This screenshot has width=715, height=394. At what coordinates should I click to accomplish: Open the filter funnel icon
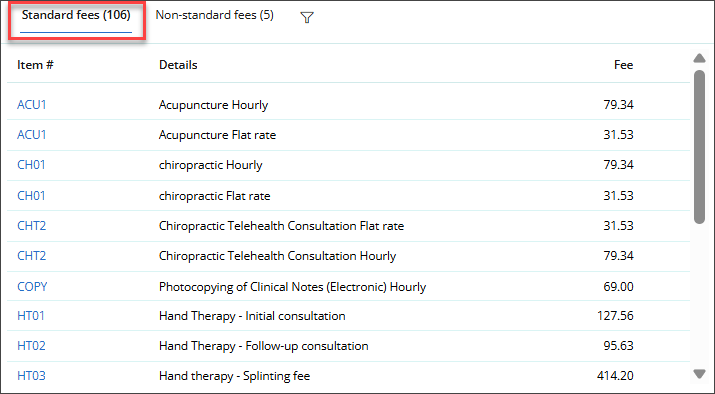pyautogui.click(x=307, y=17)
